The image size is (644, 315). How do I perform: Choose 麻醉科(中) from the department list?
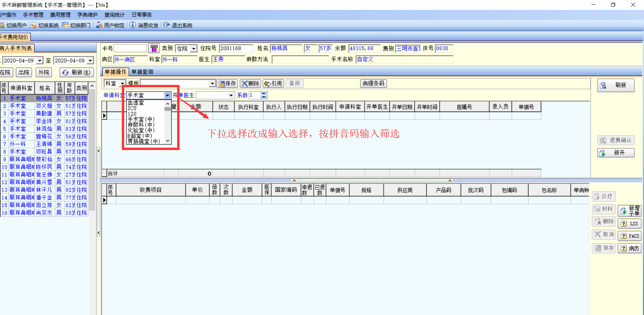141,125
